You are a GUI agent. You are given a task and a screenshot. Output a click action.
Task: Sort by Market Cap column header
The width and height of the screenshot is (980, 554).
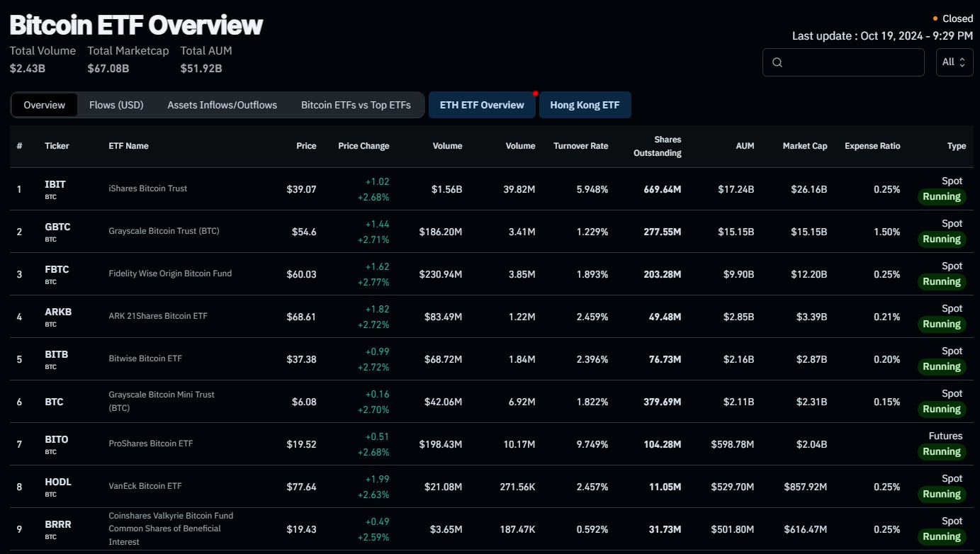(x=805, y=146)
